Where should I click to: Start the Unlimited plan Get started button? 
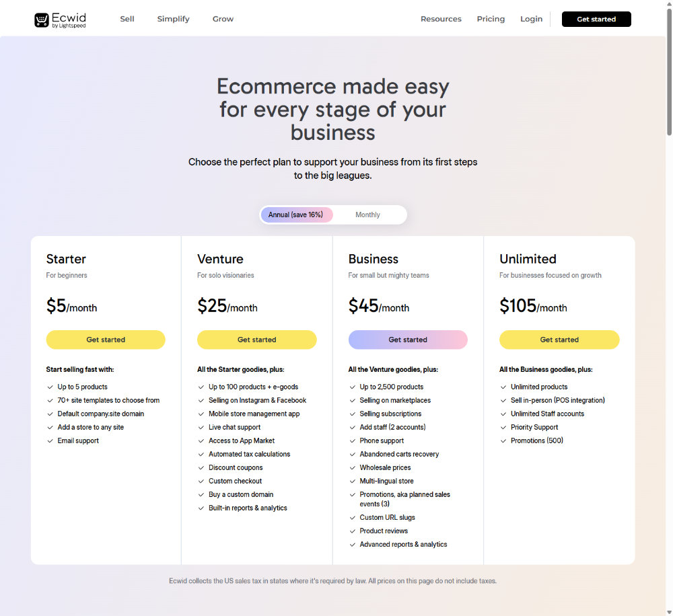coord(559,340)
